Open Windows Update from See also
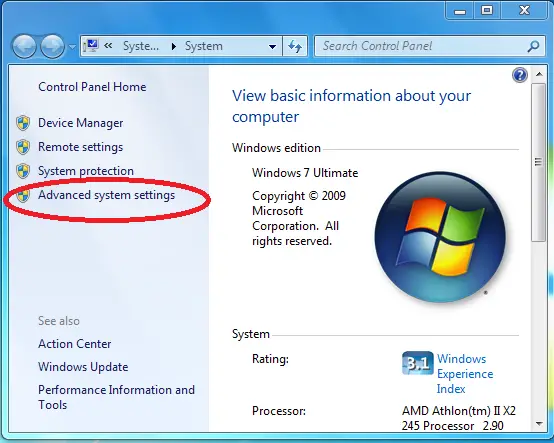 point(83,367)
